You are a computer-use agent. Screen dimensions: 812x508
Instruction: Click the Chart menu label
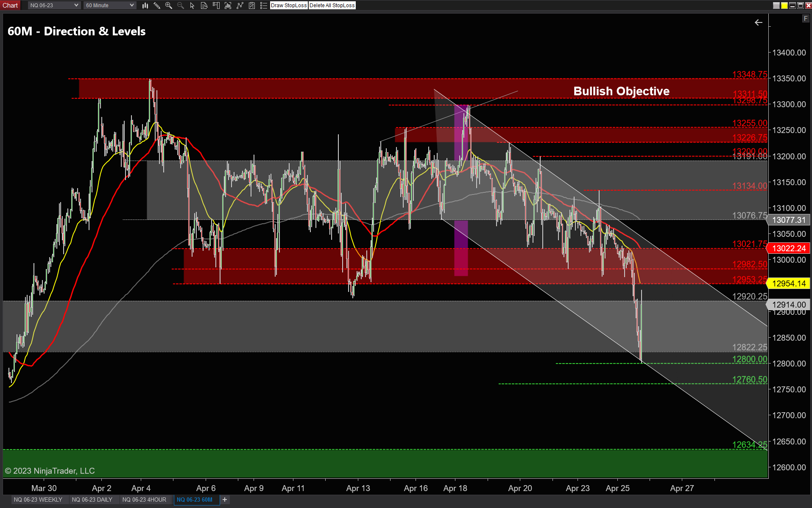point(10,6)
